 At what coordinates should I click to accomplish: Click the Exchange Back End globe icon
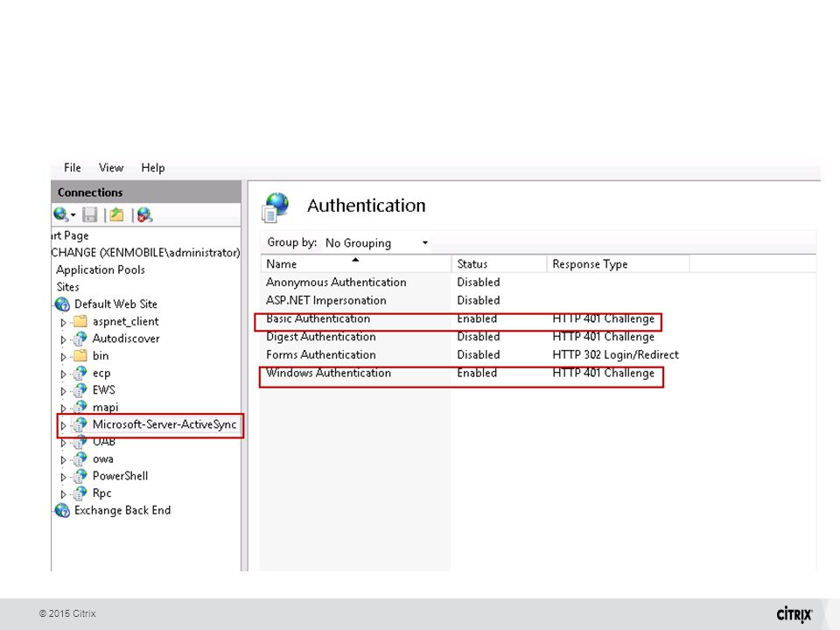(x=62, y=510)
